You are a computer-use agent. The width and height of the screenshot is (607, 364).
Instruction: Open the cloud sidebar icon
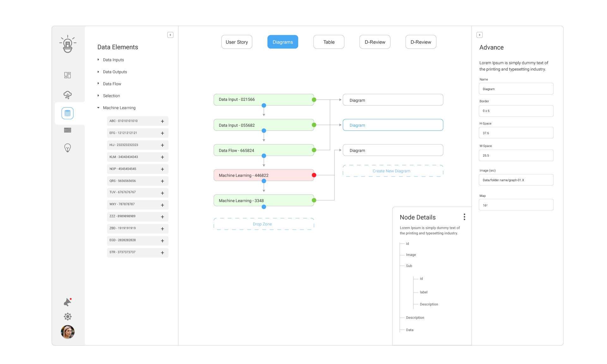tap(68, 94)
